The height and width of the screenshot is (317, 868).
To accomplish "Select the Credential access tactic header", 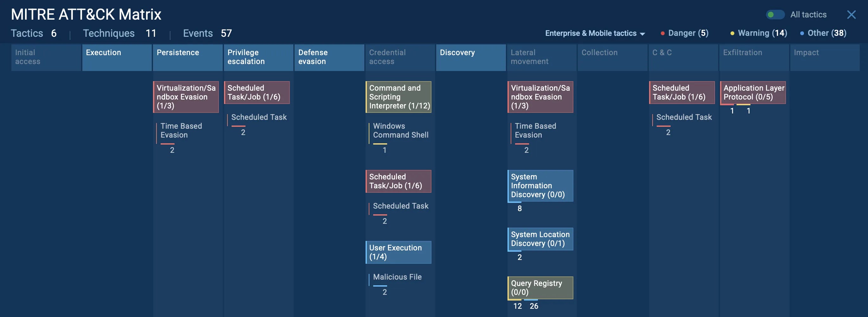I will (x=400, y=57).
